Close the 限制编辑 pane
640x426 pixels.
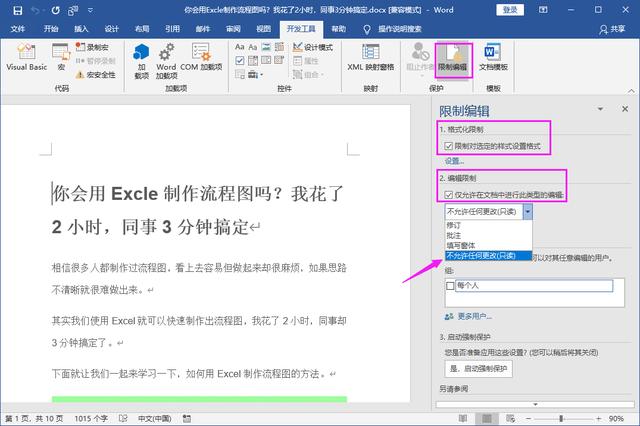pos(625,109)
